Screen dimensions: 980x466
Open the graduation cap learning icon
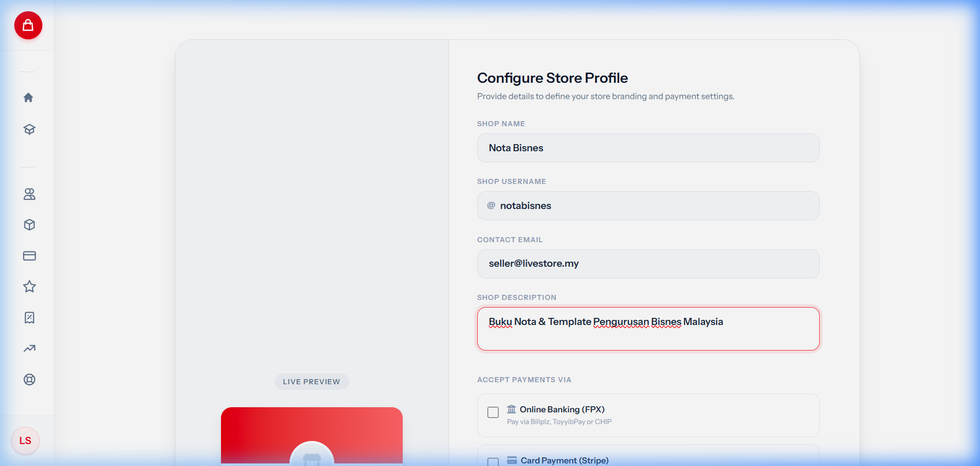point(29,129)
